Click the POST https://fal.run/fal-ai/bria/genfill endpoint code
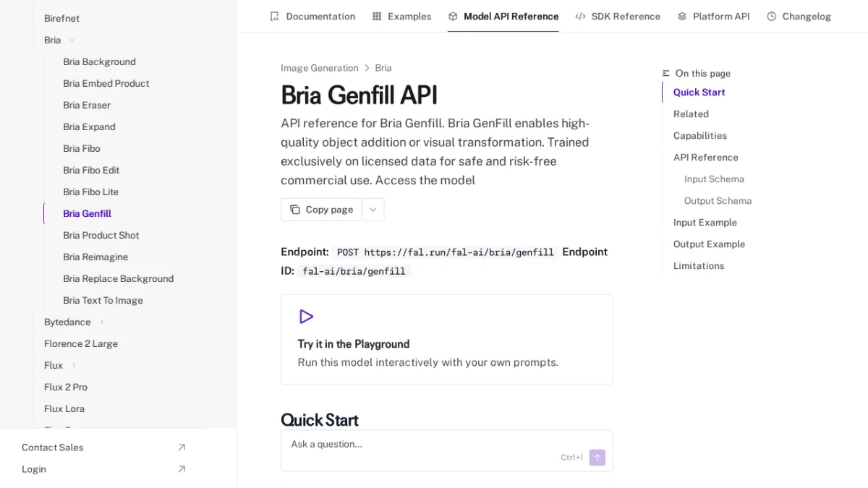This screenshot has width=868, height=488. [x=445, y=252]
